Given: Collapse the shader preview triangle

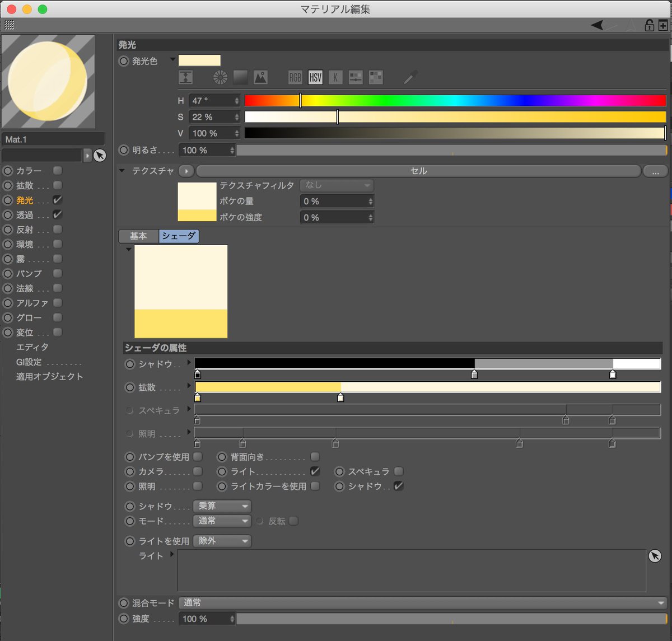Looking at the screenshot, I should pyautogui.click(x=129, y=250).
